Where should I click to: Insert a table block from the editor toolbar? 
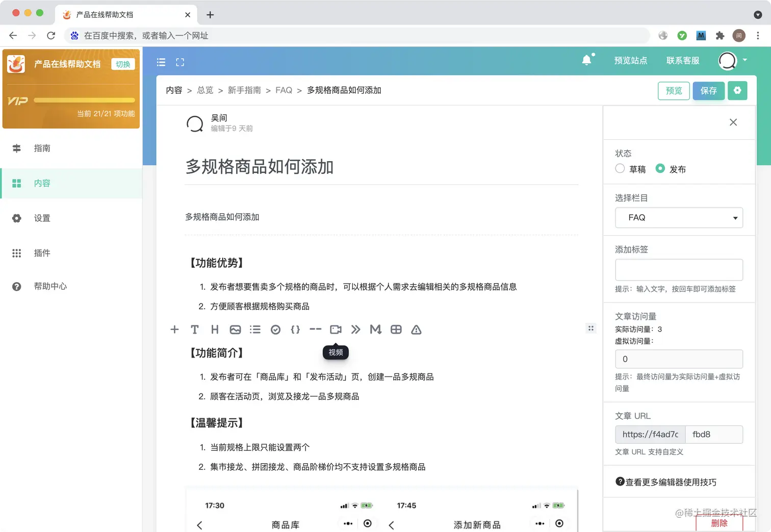click(396, 330)
